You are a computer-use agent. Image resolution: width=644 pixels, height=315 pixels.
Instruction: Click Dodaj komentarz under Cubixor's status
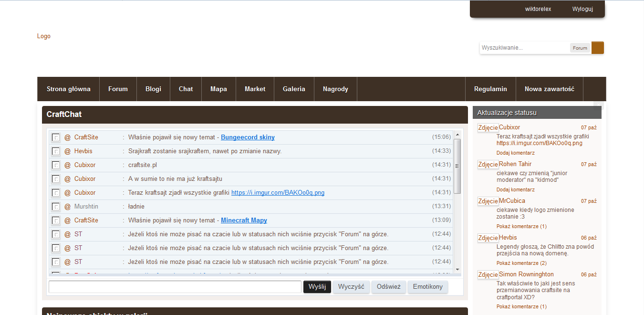point(515,153)
